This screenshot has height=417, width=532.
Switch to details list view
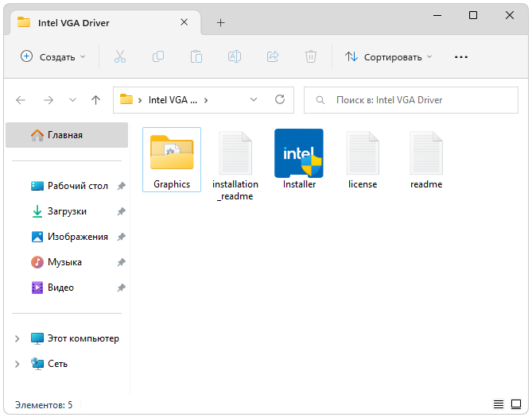coord(499,404)
